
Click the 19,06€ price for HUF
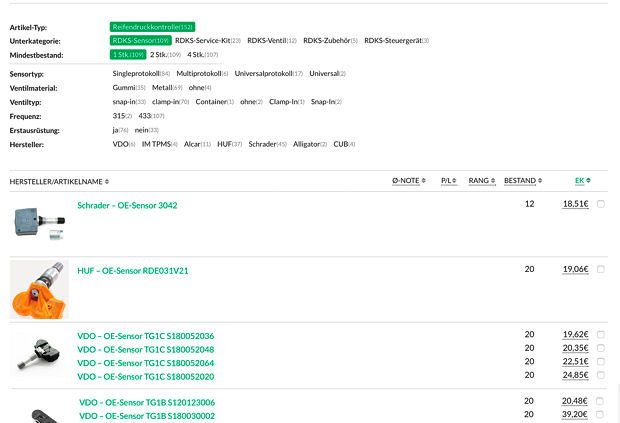point(575,269)
